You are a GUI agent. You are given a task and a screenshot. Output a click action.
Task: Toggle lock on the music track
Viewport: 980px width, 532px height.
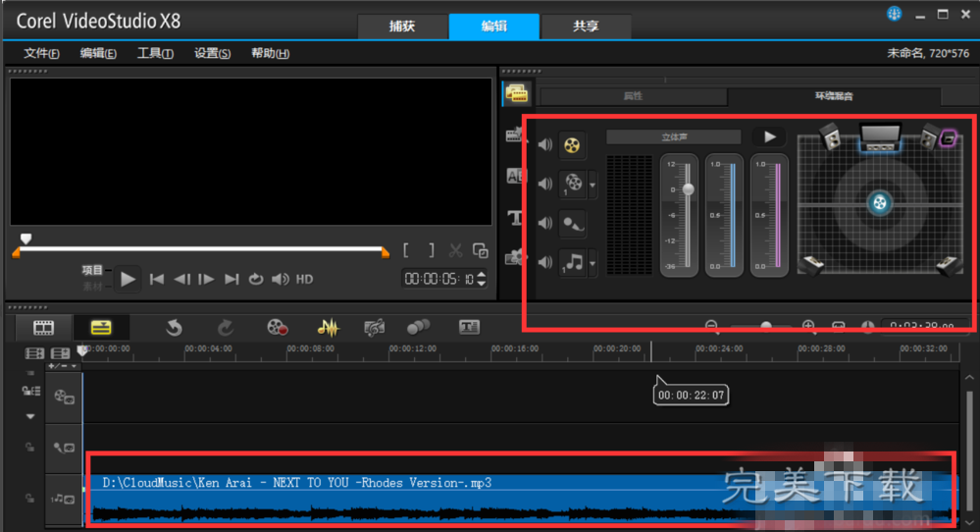tap(29, 499)
